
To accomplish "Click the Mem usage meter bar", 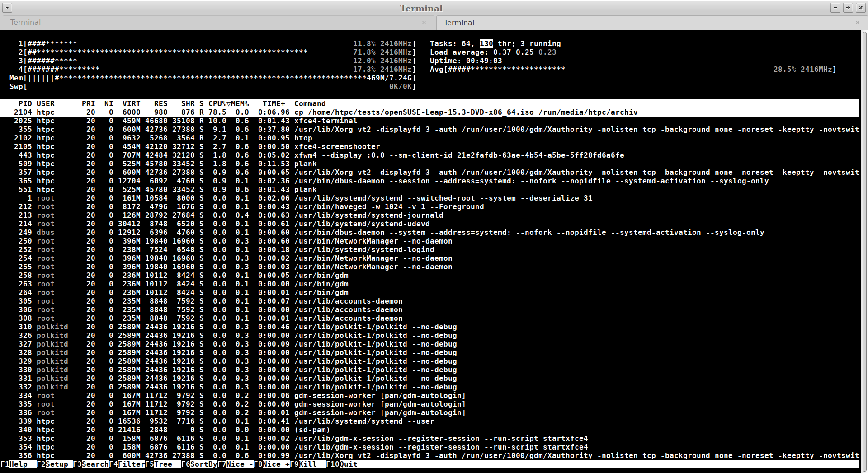I will click(x=212, y=78).
